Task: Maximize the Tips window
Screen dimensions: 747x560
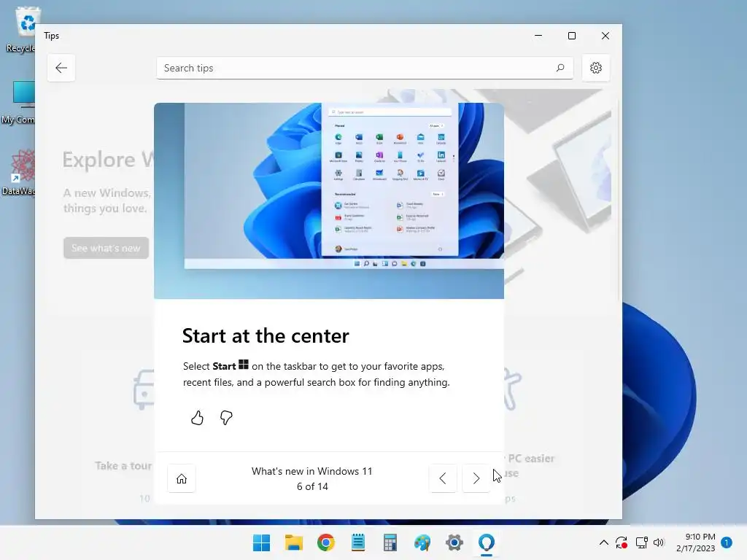Action: tap(572, 36)
